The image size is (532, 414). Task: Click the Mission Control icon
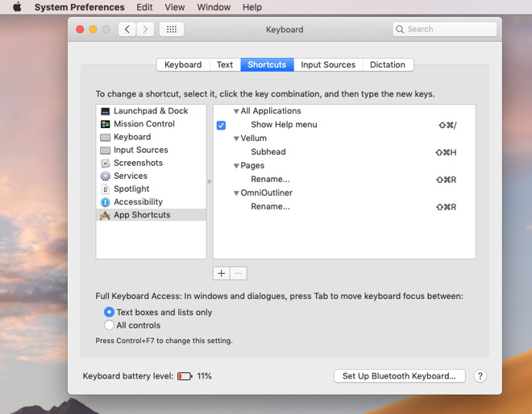coord(105,124)
